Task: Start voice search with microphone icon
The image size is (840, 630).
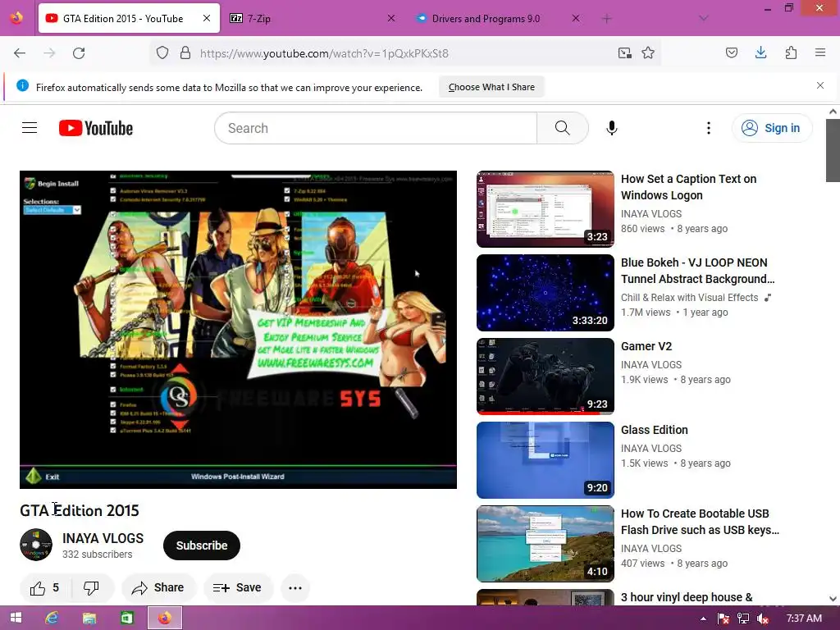Action: click(612, 128)
